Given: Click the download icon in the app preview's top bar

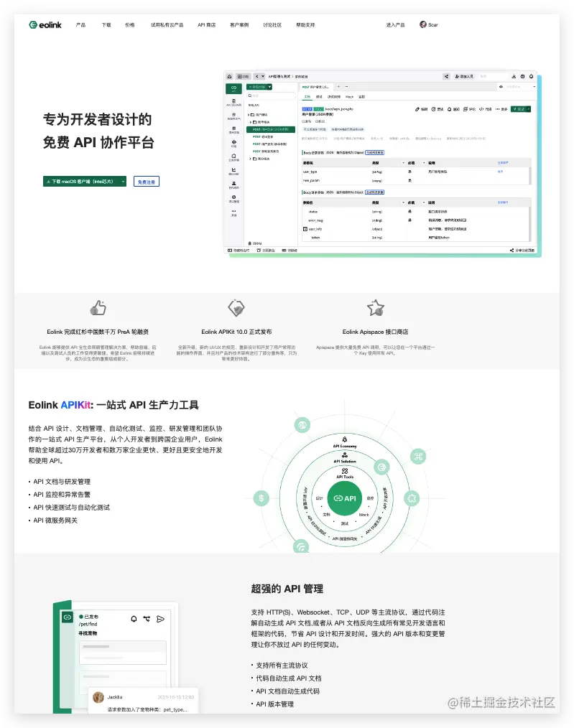Looking at the screenshot, I should (x=514, y=77).
